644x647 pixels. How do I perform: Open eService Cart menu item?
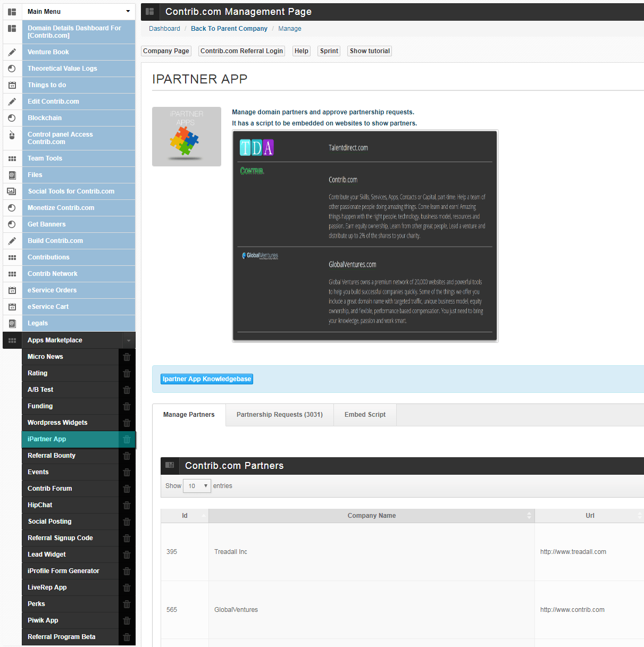[x=79, y=307]
